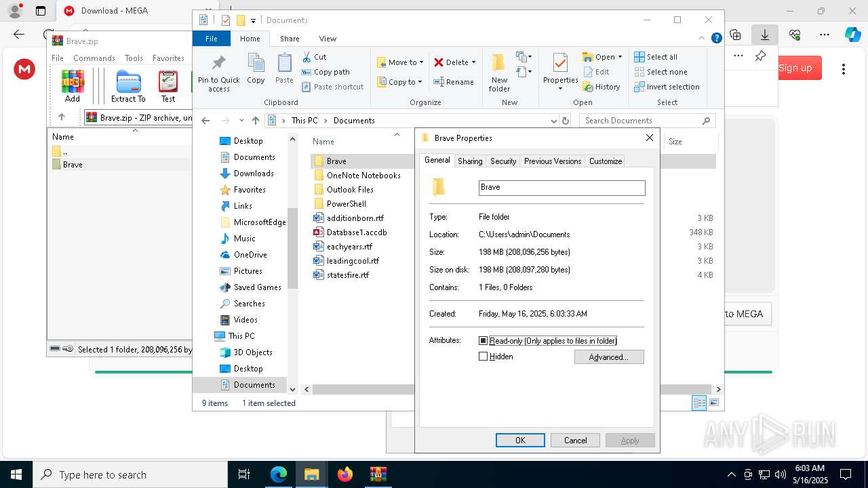
Task: Select Brave folder in WinRAR list
Action: (x=73, y=165)
